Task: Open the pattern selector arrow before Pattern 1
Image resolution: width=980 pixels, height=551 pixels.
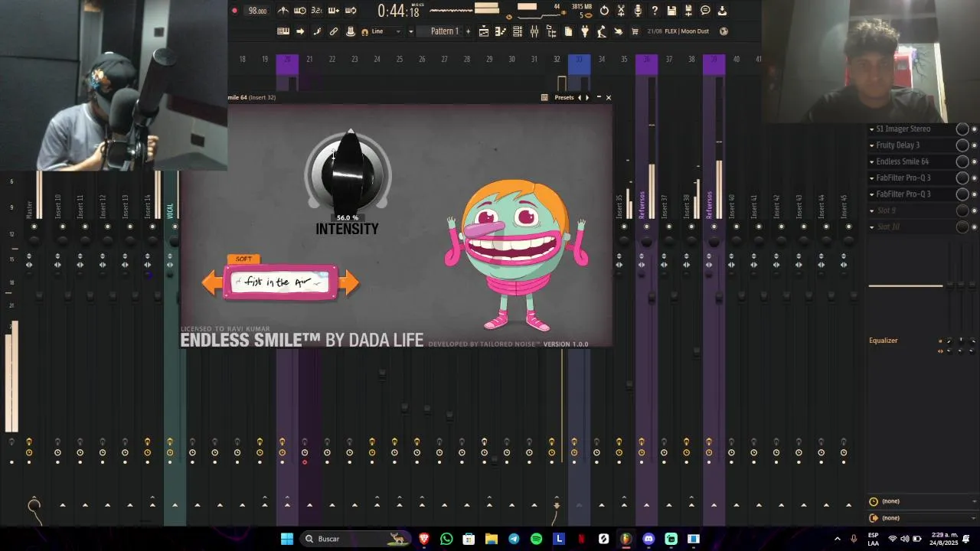Action: tap(411, 31)
